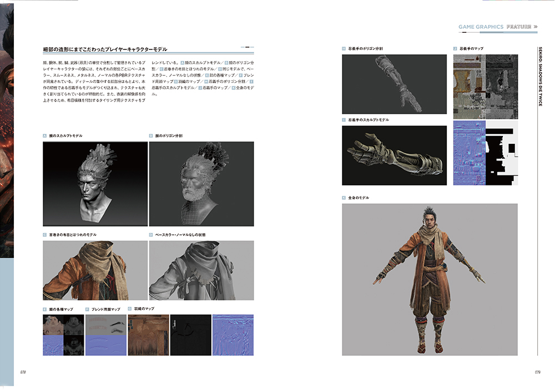Select the blend face map with eyebrows
The image size is (555, 392).
pyautogui.click(x=105, y=335)
